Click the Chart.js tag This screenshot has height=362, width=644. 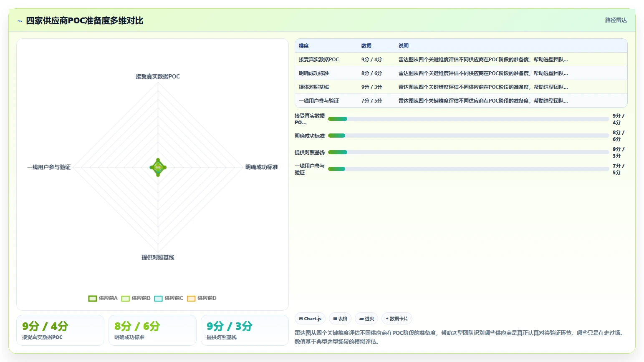click(310, 319)
